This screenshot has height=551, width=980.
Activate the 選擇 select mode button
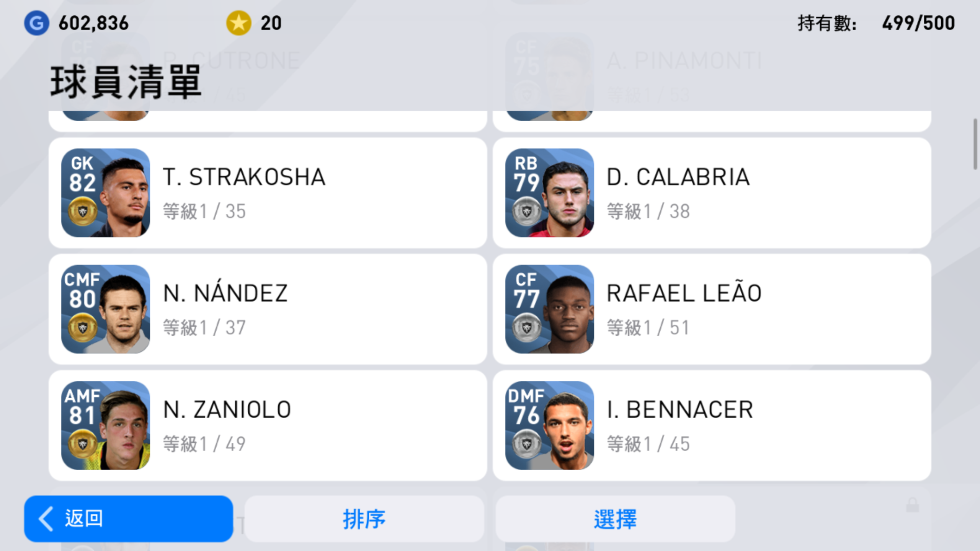(615, 519)
